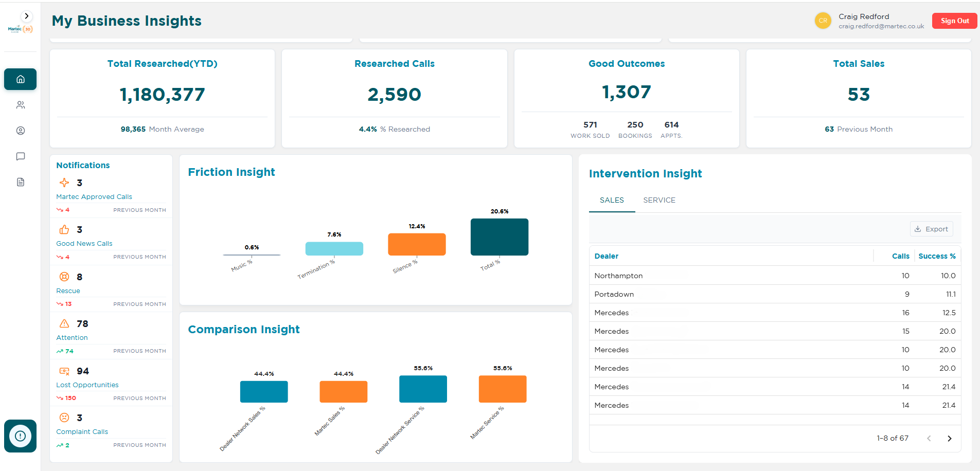Click the Sign Out button
This screenshot has height=471, width=980.
[954, 21]
